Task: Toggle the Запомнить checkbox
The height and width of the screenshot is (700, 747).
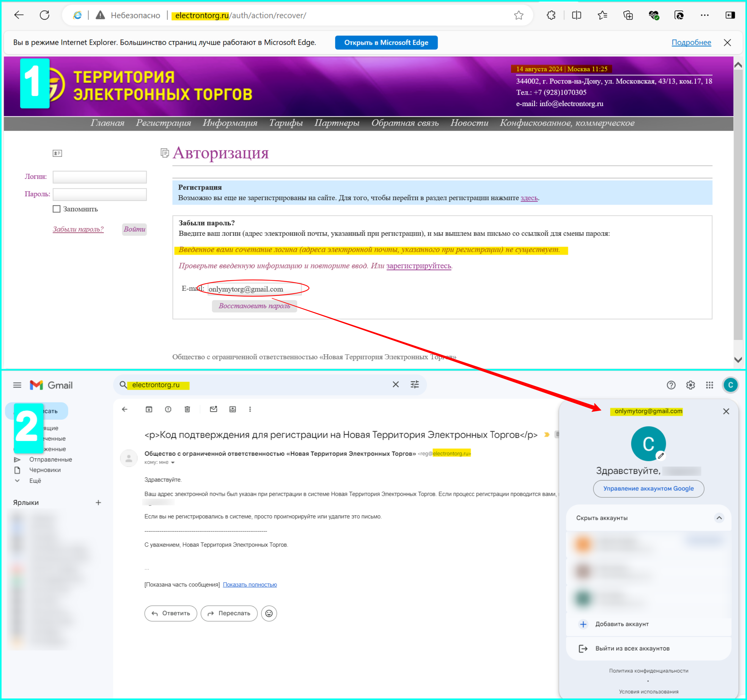Action: [x=57, y=209]
